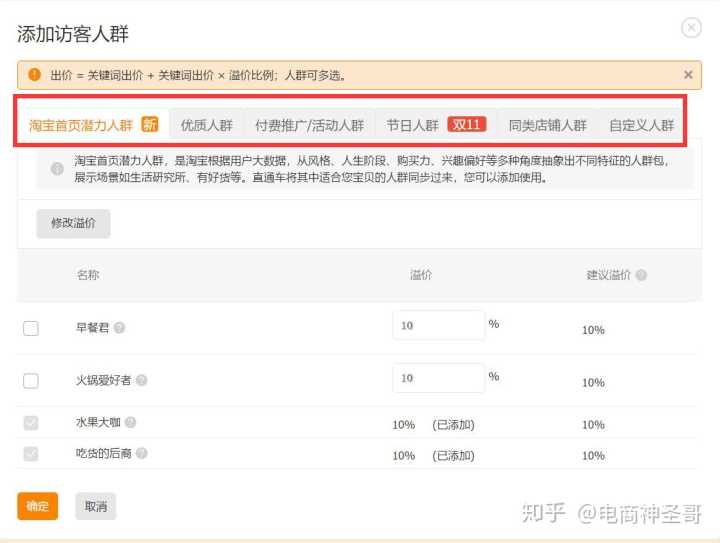Screen dimensions: 720x543
Task: Open the help icon next to 早餐君
Action: [x=119, y=328]
